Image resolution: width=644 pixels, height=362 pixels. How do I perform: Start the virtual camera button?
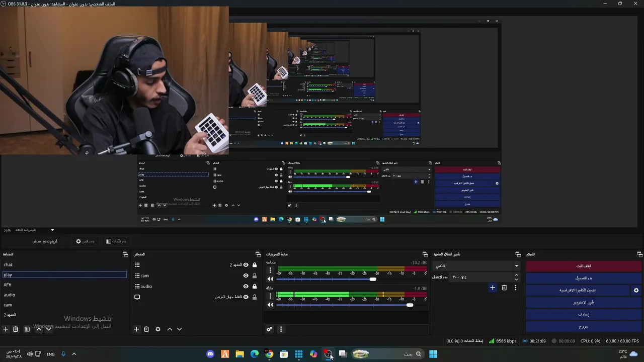(x=578, y=290)
